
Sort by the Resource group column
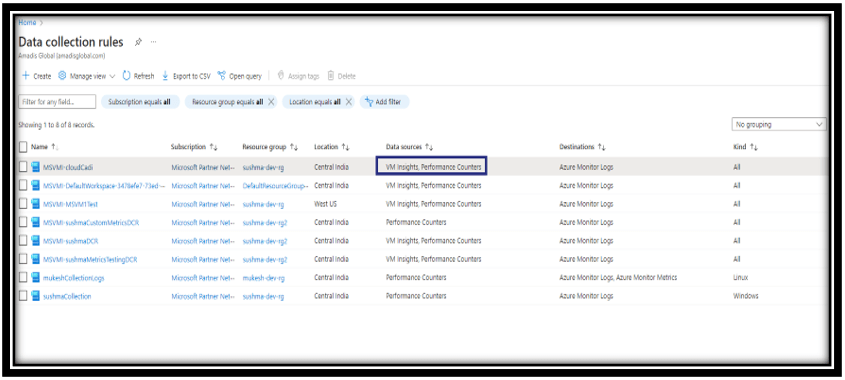tap(270, 147)
